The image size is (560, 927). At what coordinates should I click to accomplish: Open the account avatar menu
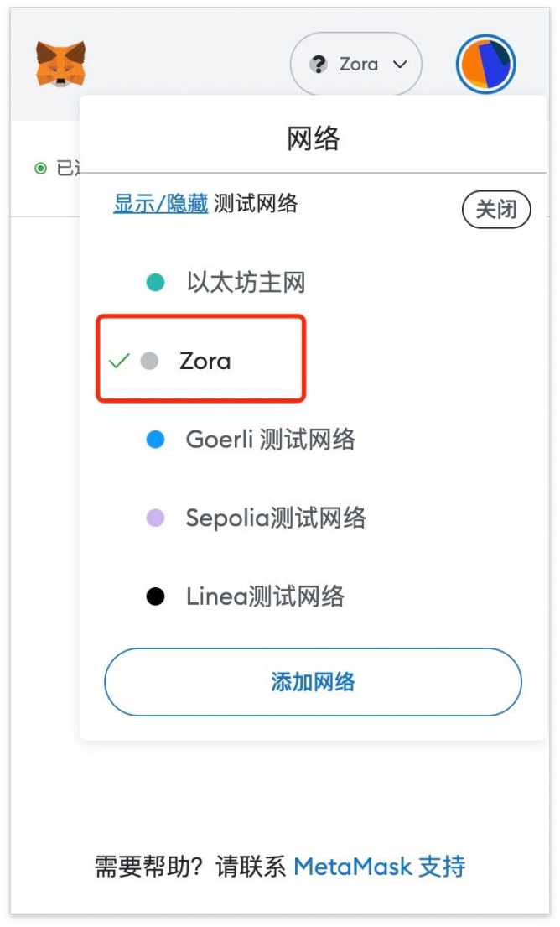tap(485, 65)
